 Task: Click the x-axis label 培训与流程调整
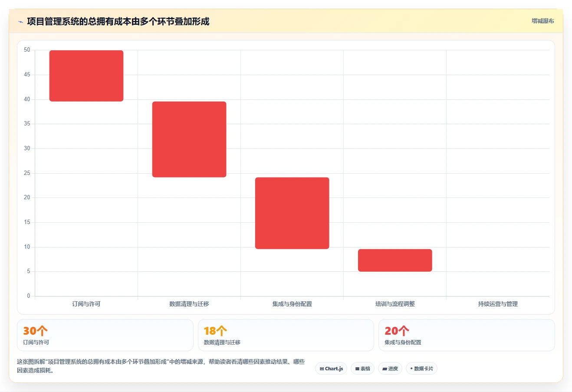click(395, 304)
